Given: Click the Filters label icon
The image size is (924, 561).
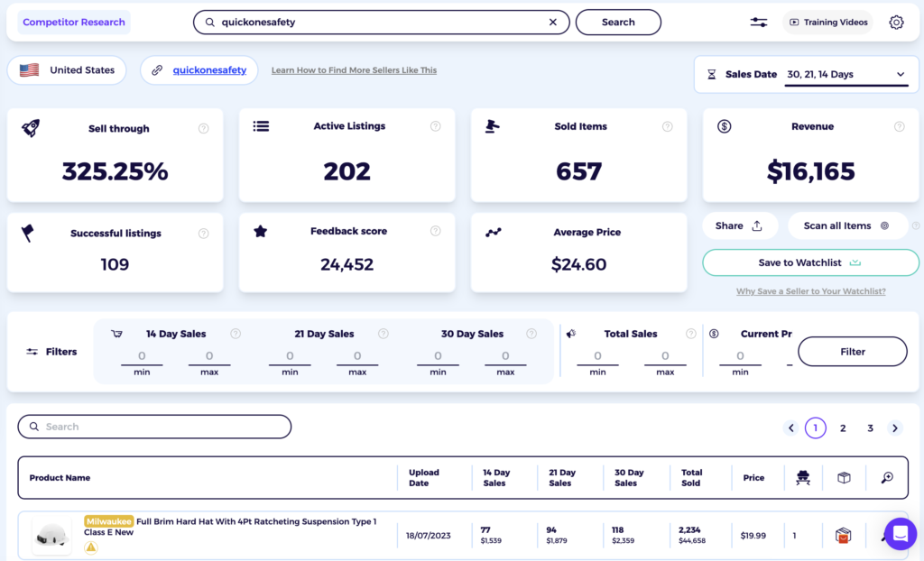Looking at the screenshot, I should [32, 352].
